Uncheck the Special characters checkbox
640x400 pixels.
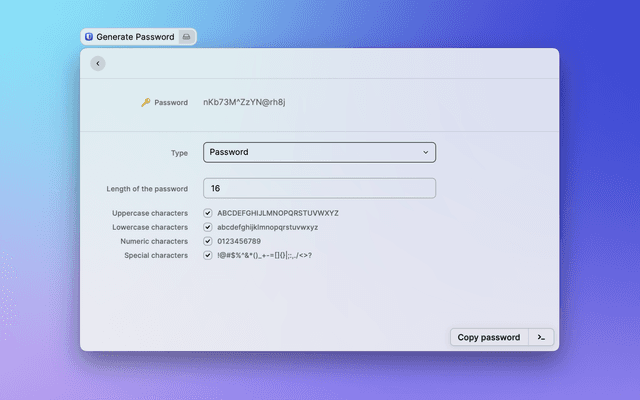208,255
